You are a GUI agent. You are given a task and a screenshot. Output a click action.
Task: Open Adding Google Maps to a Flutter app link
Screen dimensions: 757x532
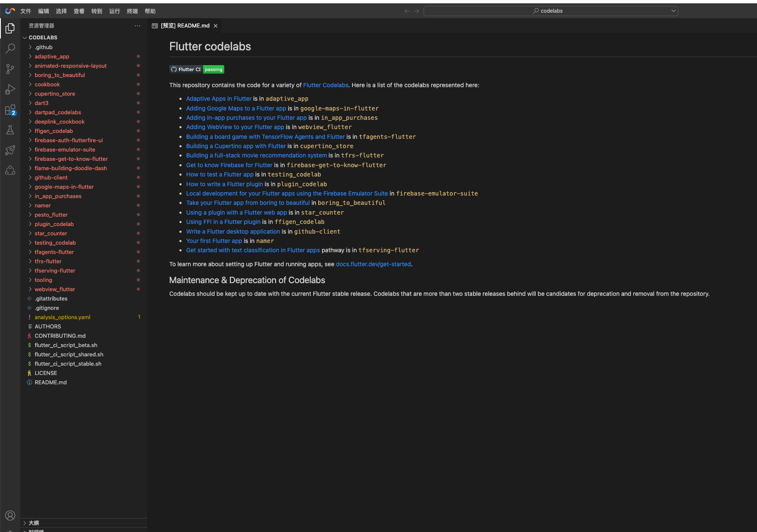click(236, 108)
